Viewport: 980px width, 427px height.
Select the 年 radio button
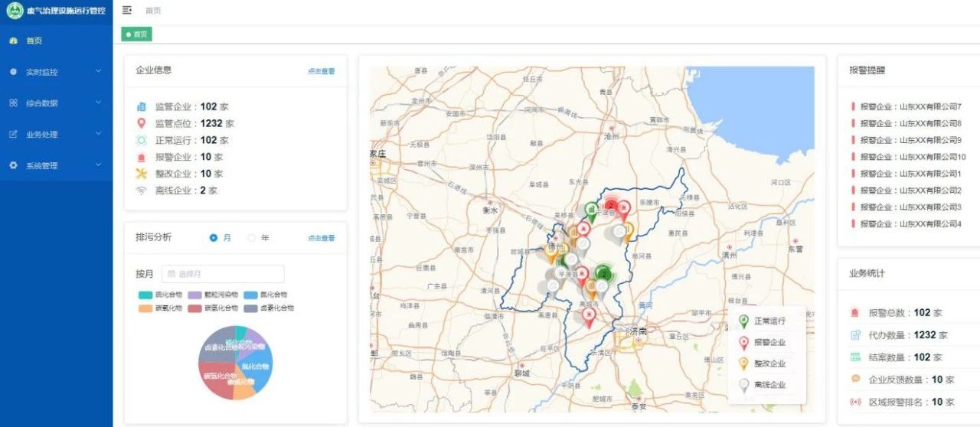(x=251, y=238)
